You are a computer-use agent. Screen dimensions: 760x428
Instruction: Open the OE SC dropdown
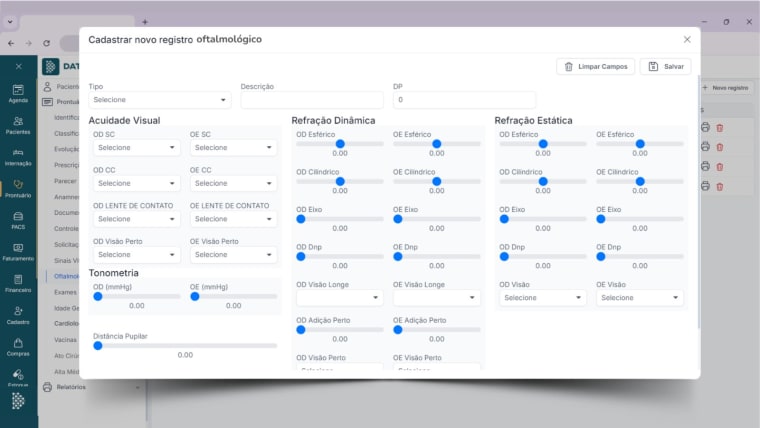point(233,147)
